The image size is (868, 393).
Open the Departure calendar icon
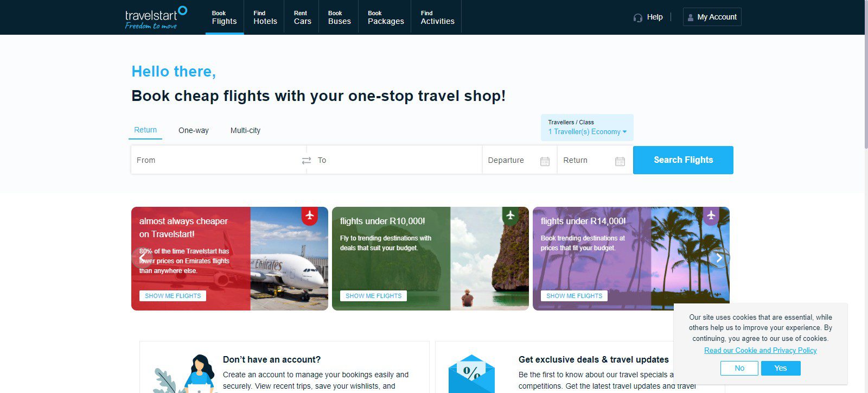click(x=545, y=161)
